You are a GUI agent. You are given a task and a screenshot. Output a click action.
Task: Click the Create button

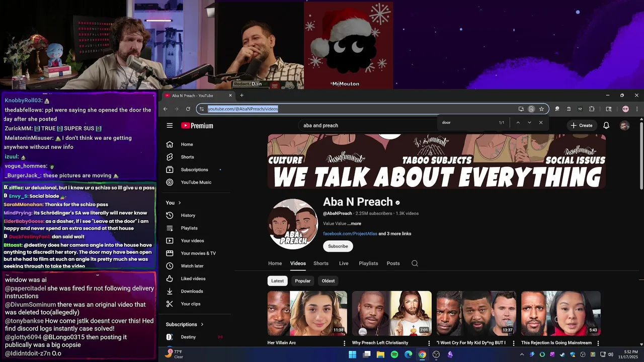[582, 126]
